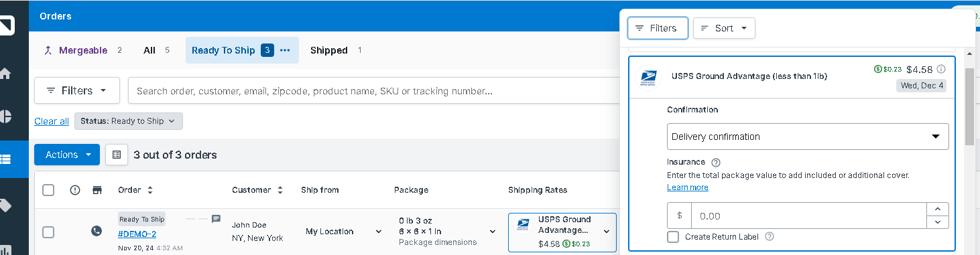This screenshot has width=980, height=255.
Task: Enable the Create Return Label checkbox
Action: click(x=673, y=236)
